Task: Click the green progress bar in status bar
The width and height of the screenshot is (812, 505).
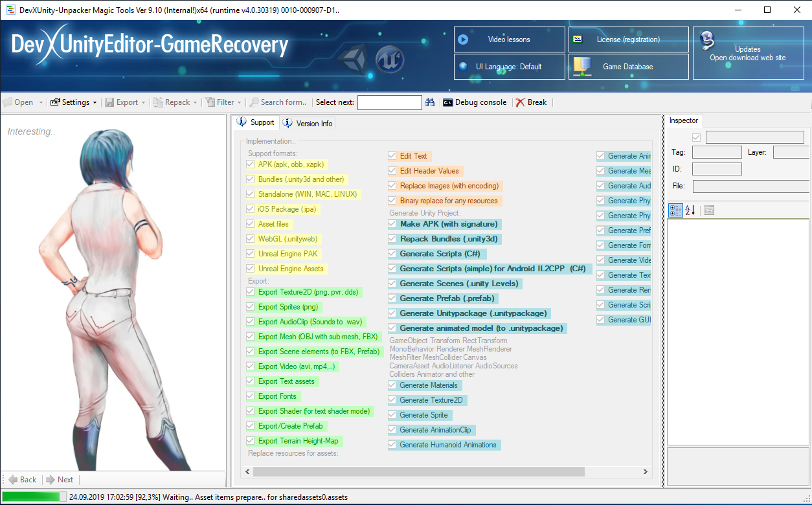Action: pos(30,497)
